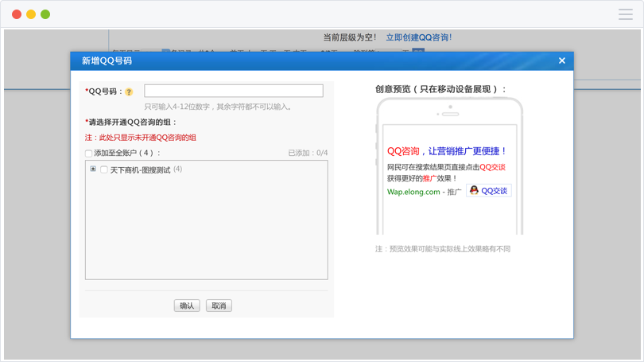Focus the QQ号码 input field
This screenshot has height=362, width=644.
pos(234,91)
